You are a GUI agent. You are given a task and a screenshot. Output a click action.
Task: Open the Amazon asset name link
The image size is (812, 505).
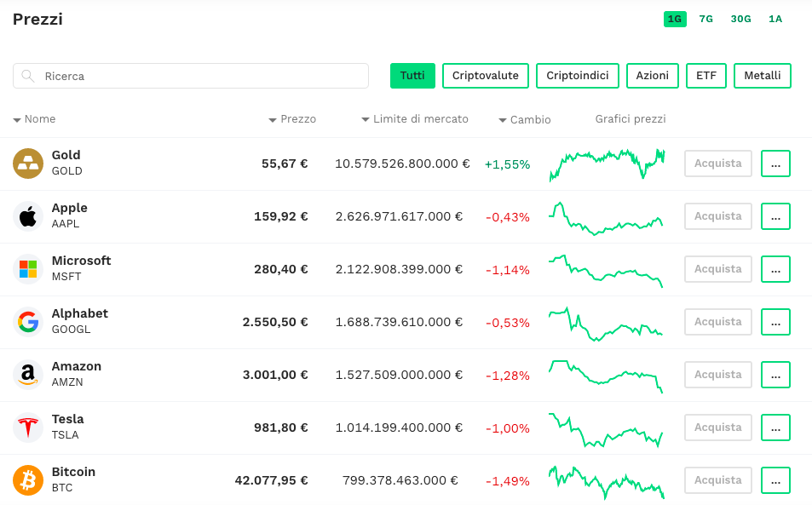tap(77, 366)
